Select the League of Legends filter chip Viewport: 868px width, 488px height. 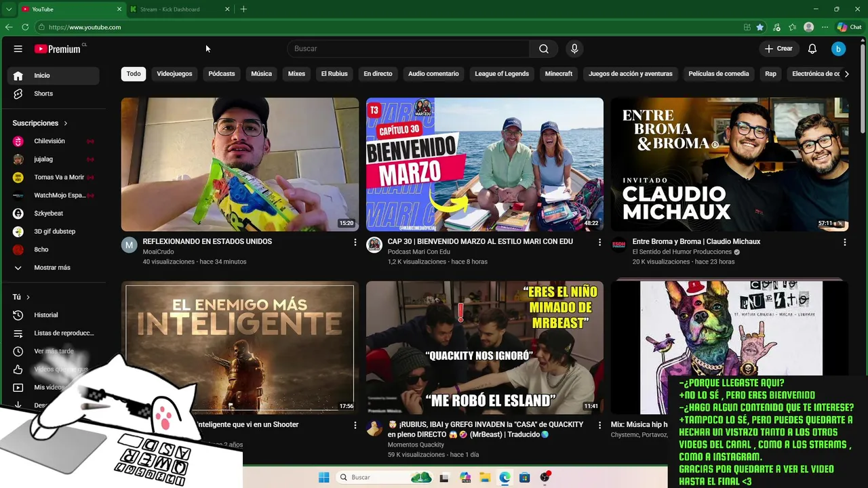[x=502, y=74]
